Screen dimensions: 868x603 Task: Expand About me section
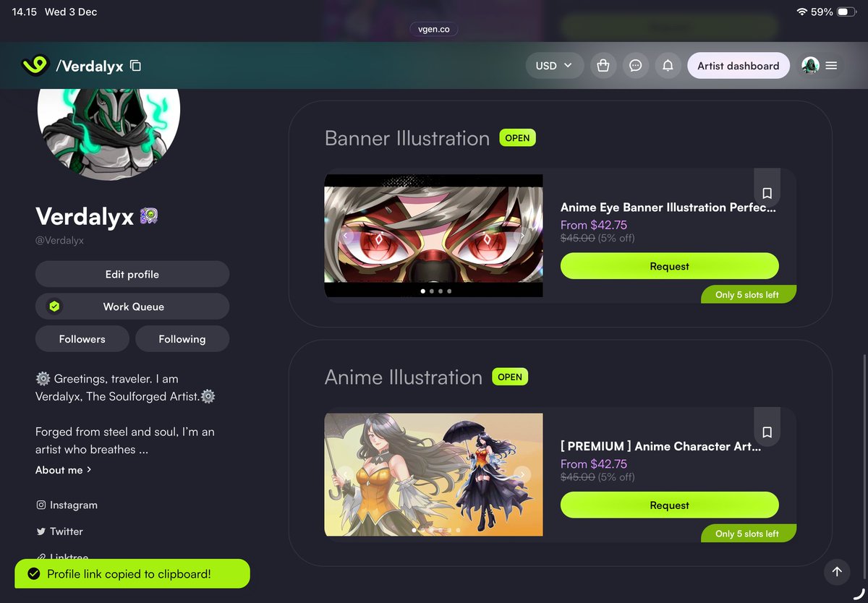click(x=64, y=470)
